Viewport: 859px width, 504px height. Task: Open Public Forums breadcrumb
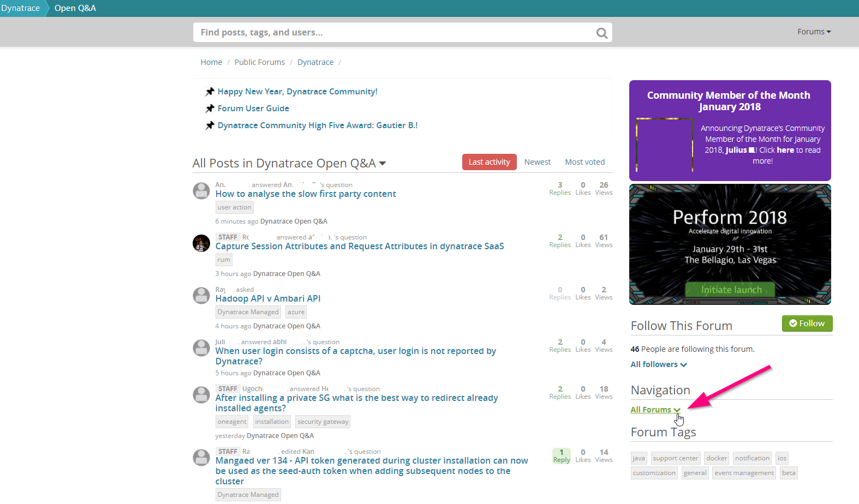pos(260,62)
